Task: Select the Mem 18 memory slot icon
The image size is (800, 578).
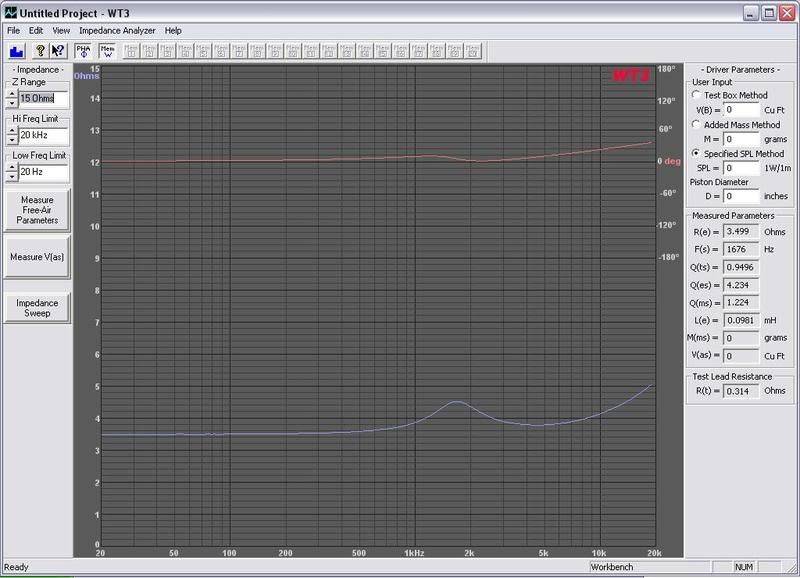Action: (x=437, y=51)
